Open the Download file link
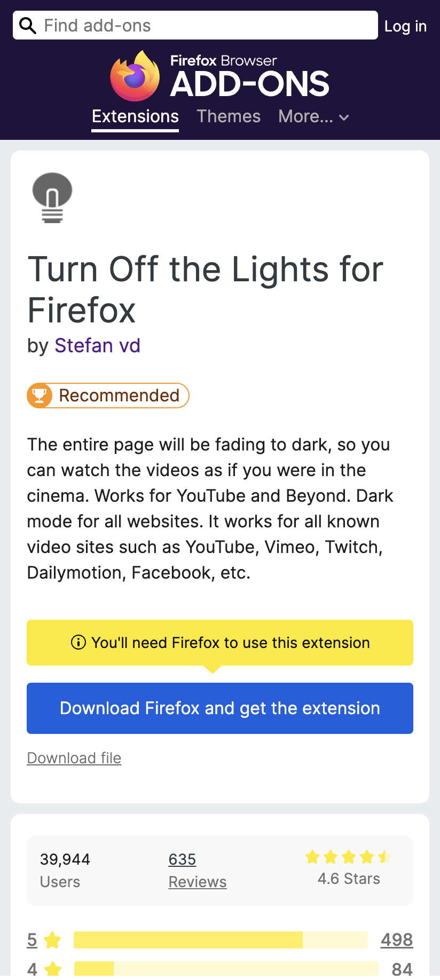 click(74, 758)
